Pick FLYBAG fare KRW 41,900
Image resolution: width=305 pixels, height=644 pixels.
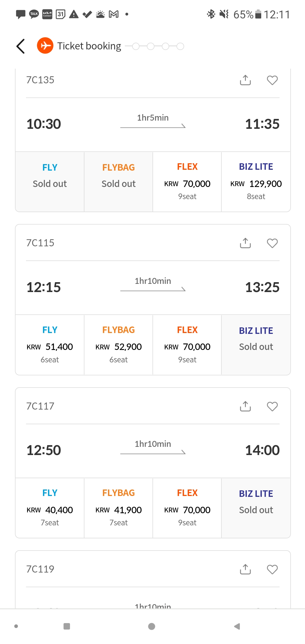click(119, 508)
